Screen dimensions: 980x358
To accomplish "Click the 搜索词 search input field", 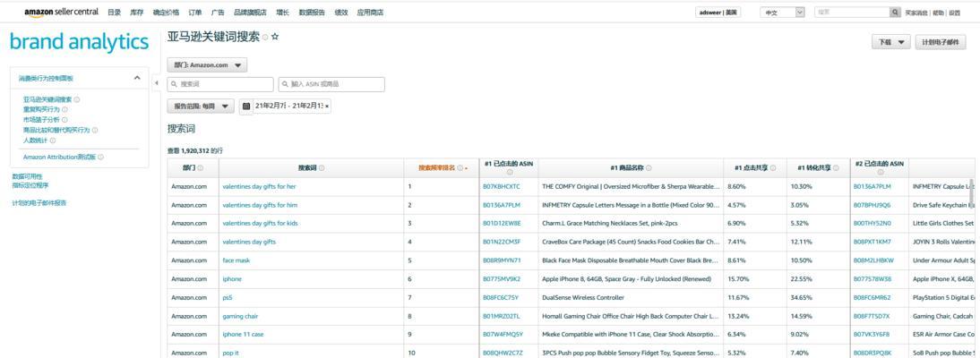I will [x=220, y=84].
